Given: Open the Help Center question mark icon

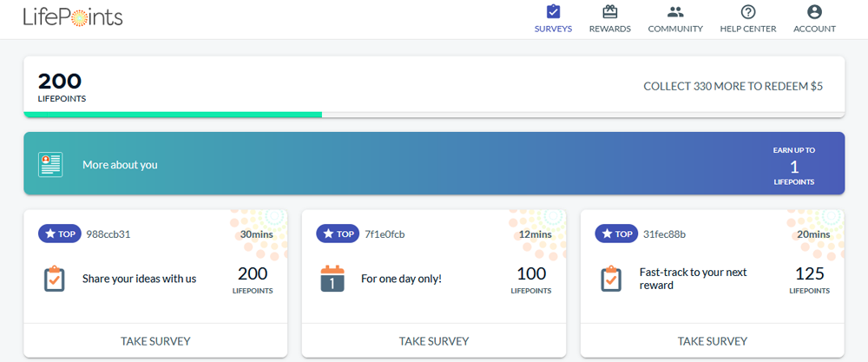Looking at the screenshot, I should (x=748, y=11).
